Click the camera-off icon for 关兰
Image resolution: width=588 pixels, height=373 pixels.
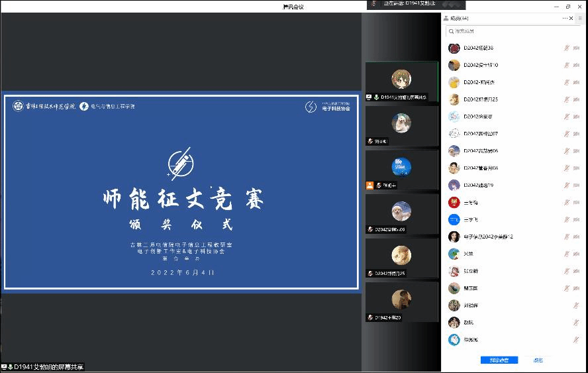578,254
